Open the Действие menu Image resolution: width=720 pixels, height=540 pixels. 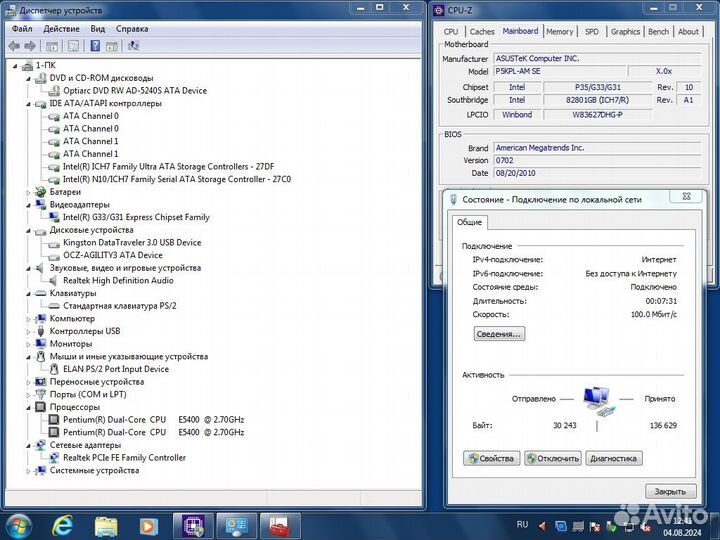click(61, 29)
